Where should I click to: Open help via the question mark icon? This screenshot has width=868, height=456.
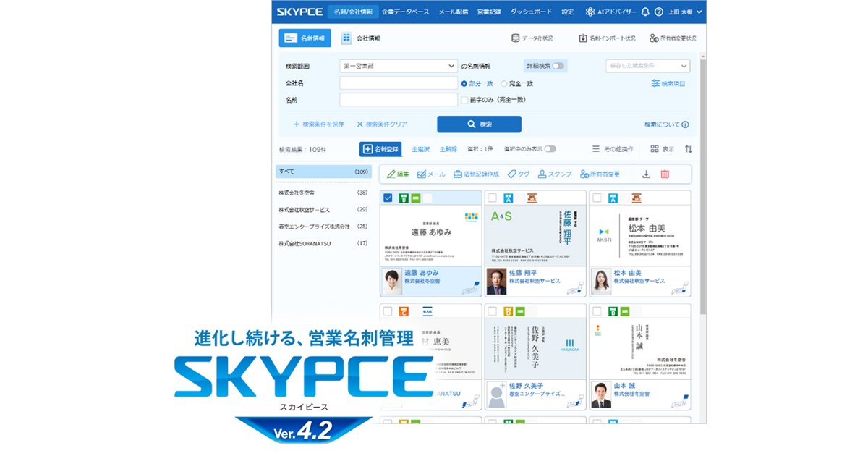[x=658, y=12]
